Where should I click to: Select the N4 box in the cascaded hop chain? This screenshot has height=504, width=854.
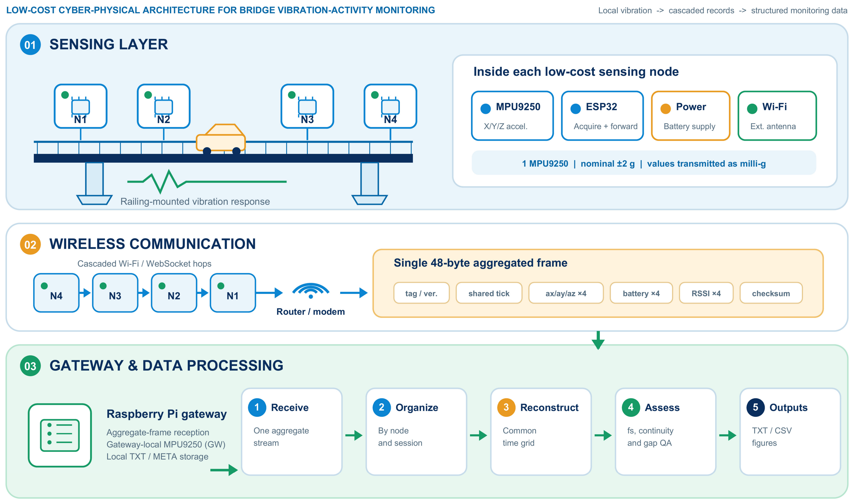tap(56, 293)
